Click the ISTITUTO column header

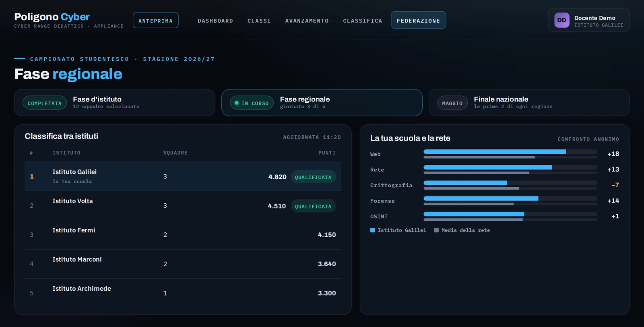click(x=66, y=153)
